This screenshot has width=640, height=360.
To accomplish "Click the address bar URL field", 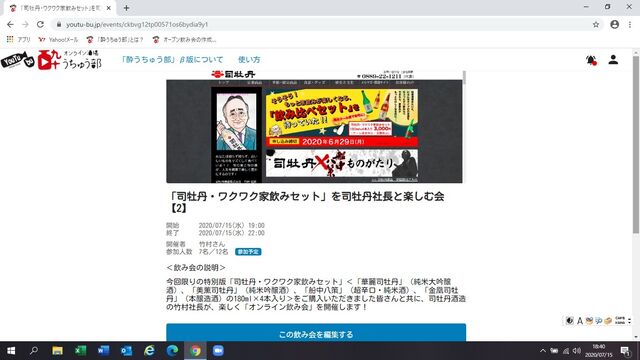I will pyautogui.click(x=322, y=24).
